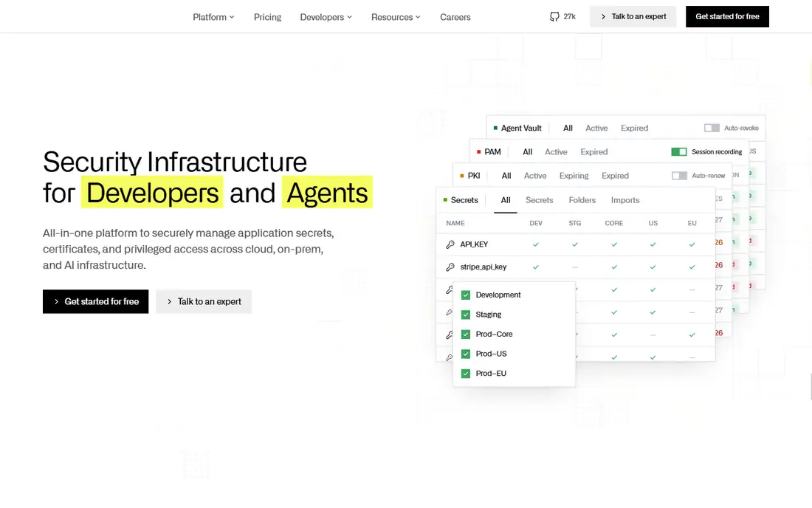The width and height of the screenshot is (812, 508).
Task: Click API_KEY's US column checkmark
Action: pos(653,244)
